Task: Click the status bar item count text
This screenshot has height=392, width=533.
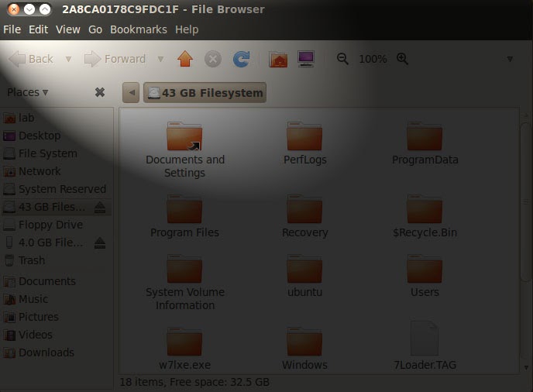Action: pyautogui.click(x=194, y=382)
